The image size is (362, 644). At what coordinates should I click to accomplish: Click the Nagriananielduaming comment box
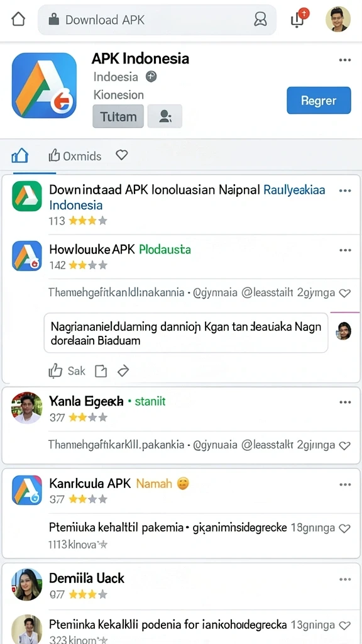185,333
